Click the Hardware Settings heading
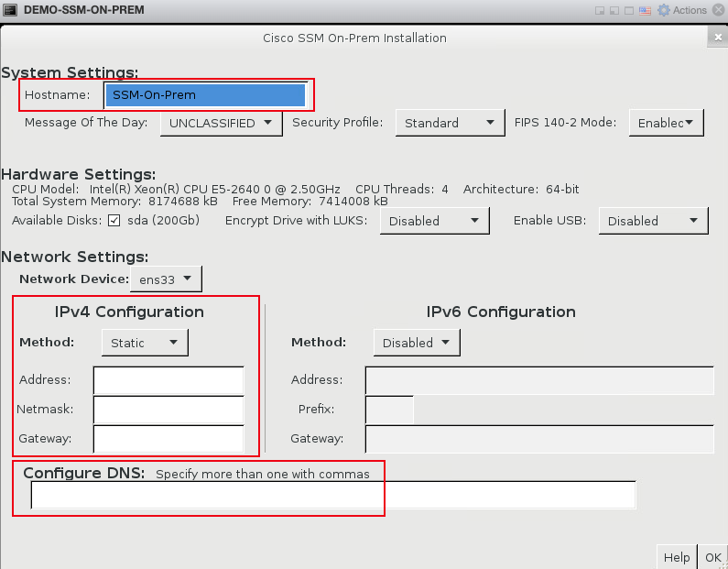 [x=79, y=174]
